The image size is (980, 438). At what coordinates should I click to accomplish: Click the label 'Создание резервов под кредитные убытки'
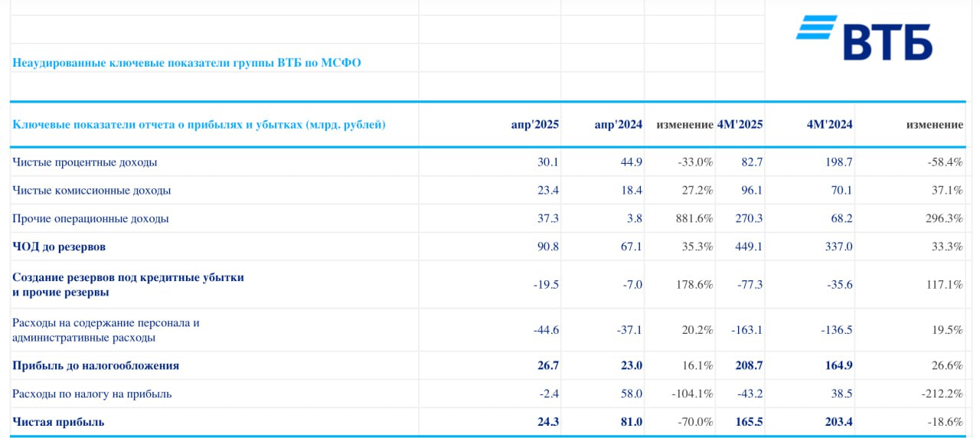pos(129,277)
